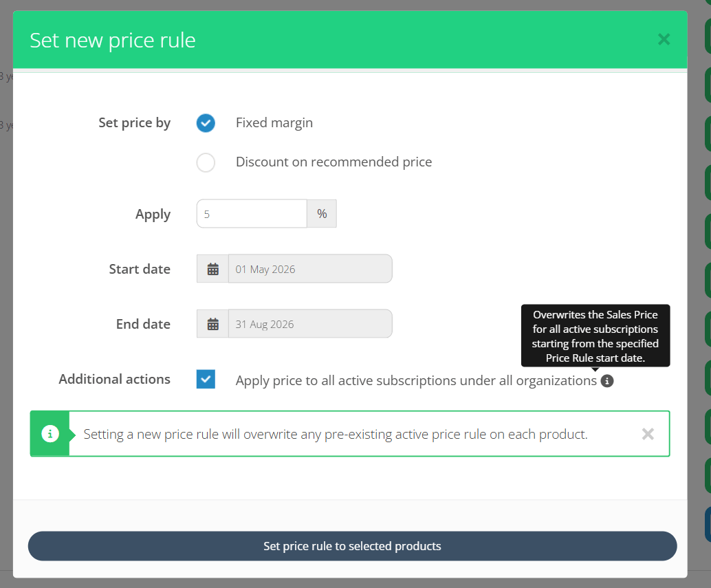Click the Additional actions label
Viewport: 711px width, 588px height.
[114, 379]
